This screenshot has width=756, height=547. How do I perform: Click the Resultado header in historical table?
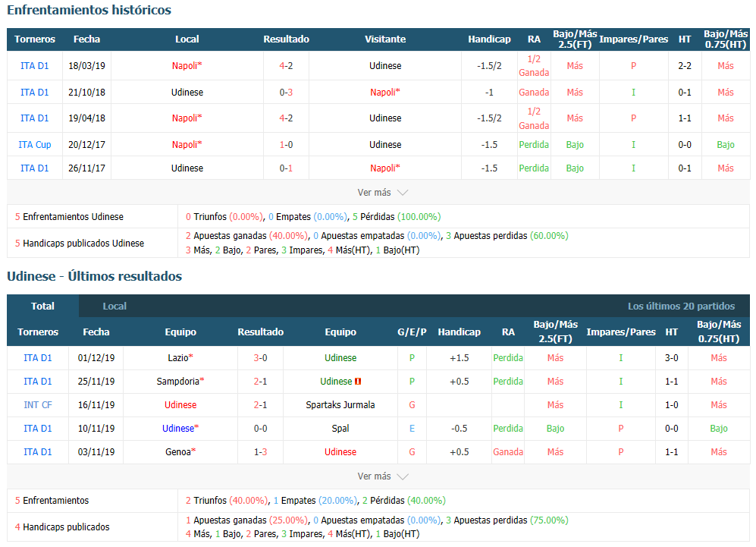coord(286,39)
